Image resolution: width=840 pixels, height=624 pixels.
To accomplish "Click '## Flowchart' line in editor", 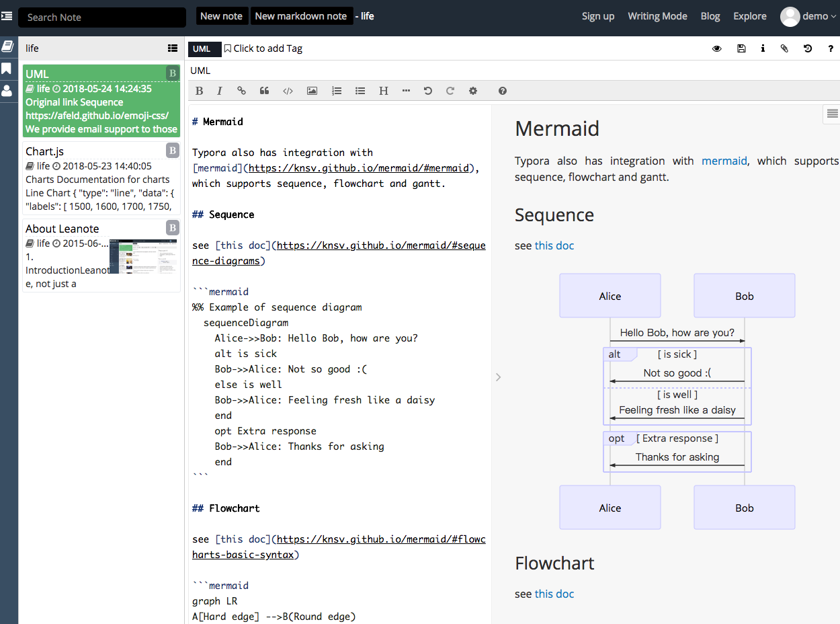I will pyautogui.click(x=226, y=508).
